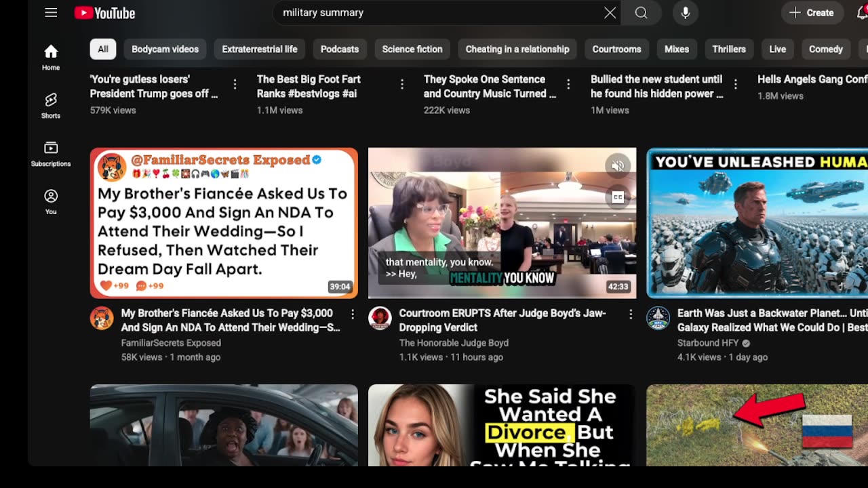Open short Hells Angels Gang
Viewport: 868px width, 488px height.
pos(812,79)
